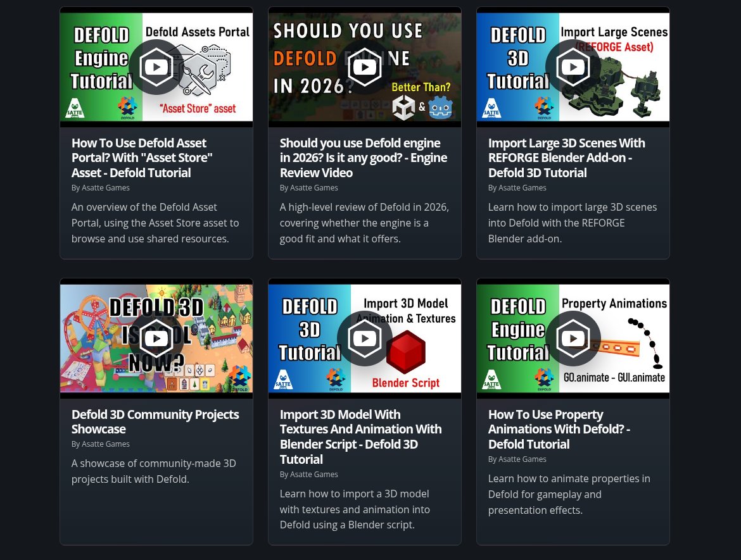Open How To Use Property Animations title
This screenshot has height=560, width=741.
click(559, 429)
